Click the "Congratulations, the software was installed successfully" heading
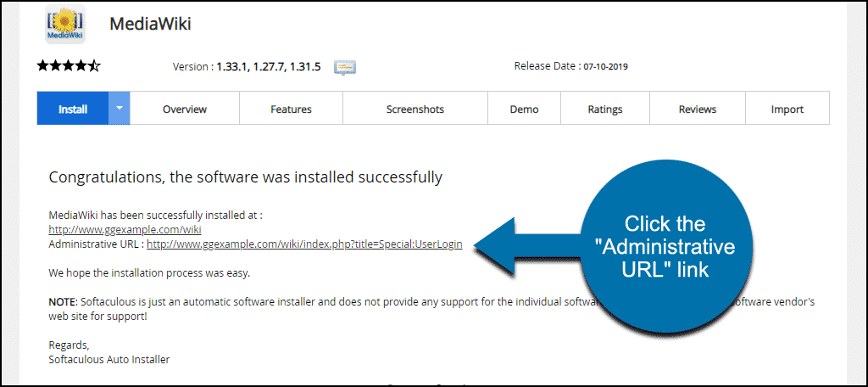 click(246, 177)
